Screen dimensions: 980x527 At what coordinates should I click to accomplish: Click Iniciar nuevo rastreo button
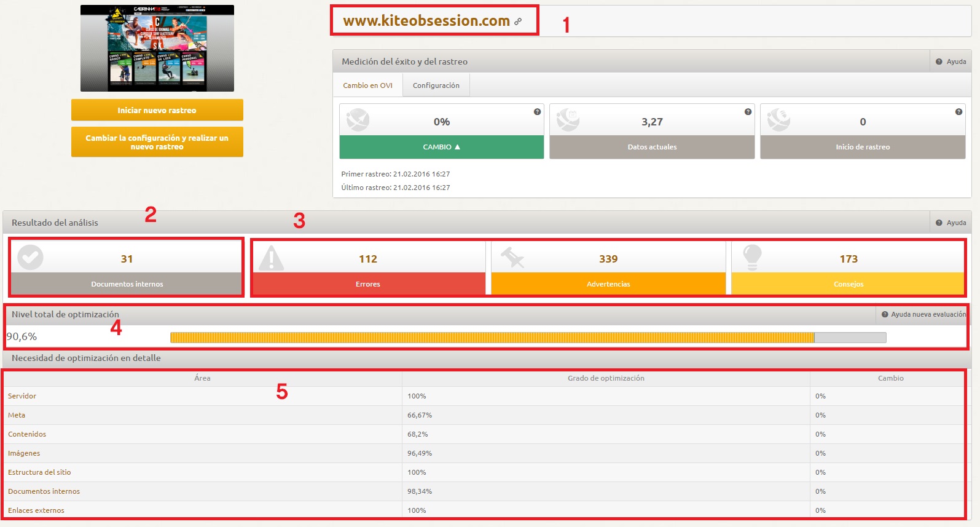point(157,110)
